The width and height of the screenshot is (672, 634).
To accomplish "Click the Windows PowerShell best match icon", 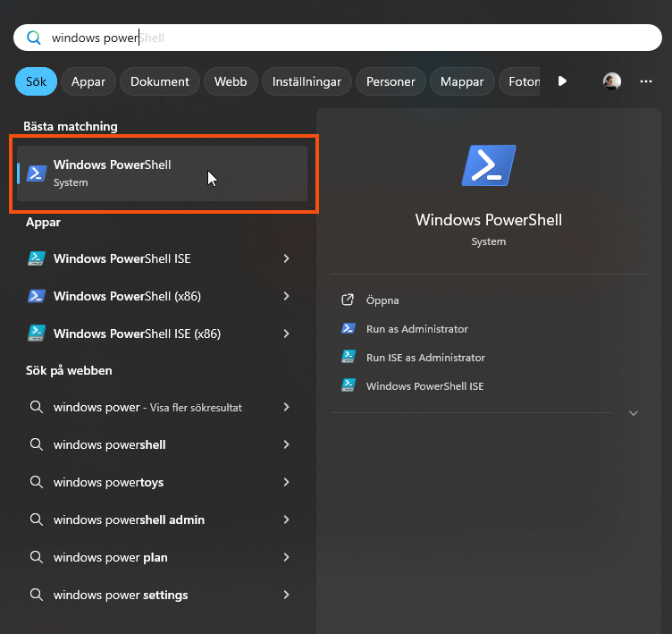I will (37, 173).
